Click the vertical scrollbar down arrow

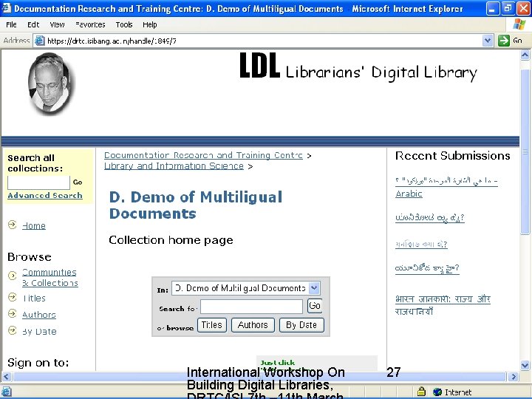(525, 365)
